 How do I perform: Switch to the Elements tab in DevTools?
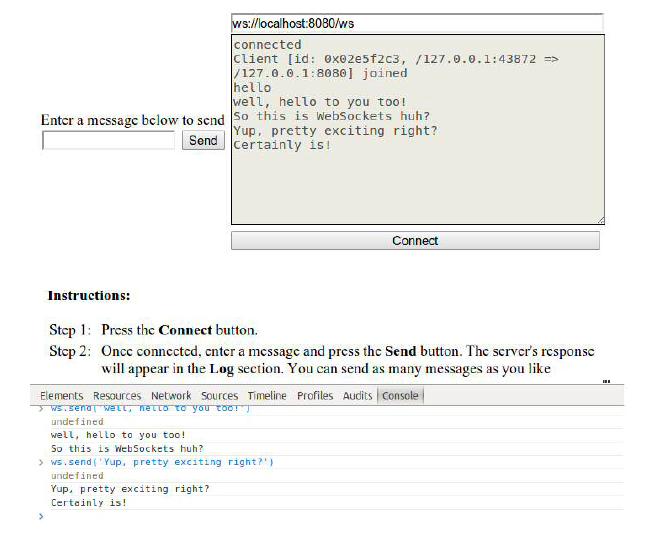(x=61, y=396)
